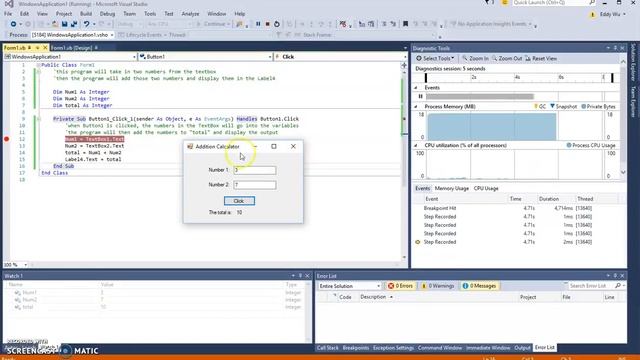This screenshot has width=640, height=360.
Task: Click the red breakpoint dot on line 12
Action: tap(7, 139)
